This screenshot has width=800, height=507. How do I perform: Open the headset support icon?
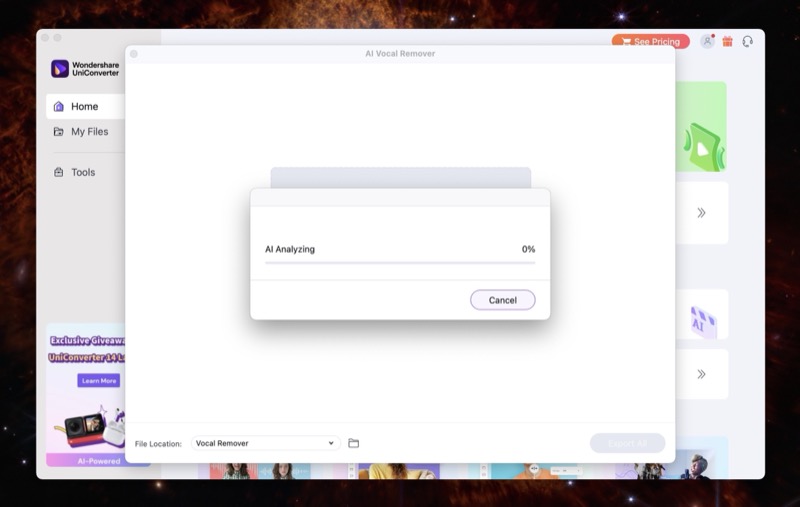pyautogui.click(x=747, y=41)
